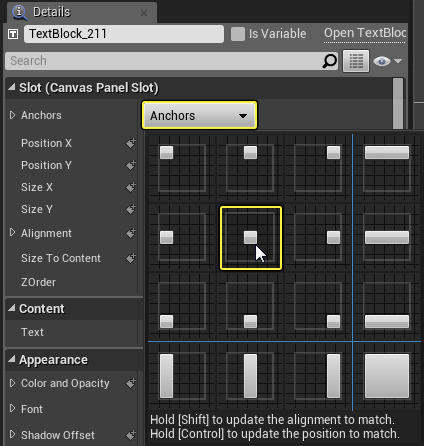Viewport: 424px width, 446px height.
Task: Click the Size To Content label
Action: [61, 258]
